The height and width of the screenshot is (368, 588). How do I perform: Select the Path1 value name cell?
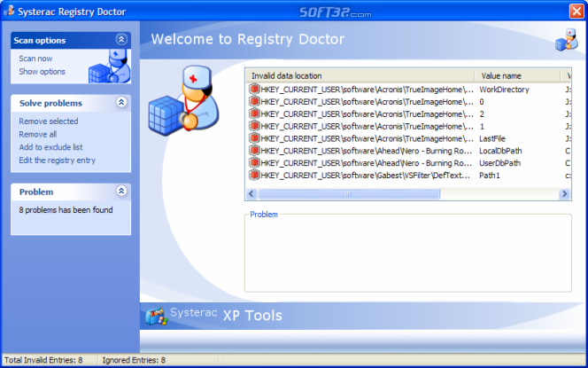point(490,176)
